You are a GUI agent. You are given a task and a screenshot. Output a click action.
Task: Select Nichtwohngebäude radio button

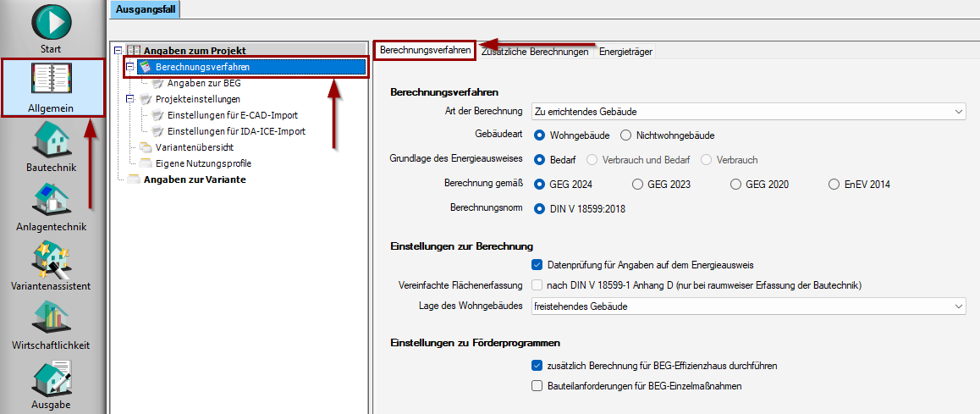click(x=625, y=135)
